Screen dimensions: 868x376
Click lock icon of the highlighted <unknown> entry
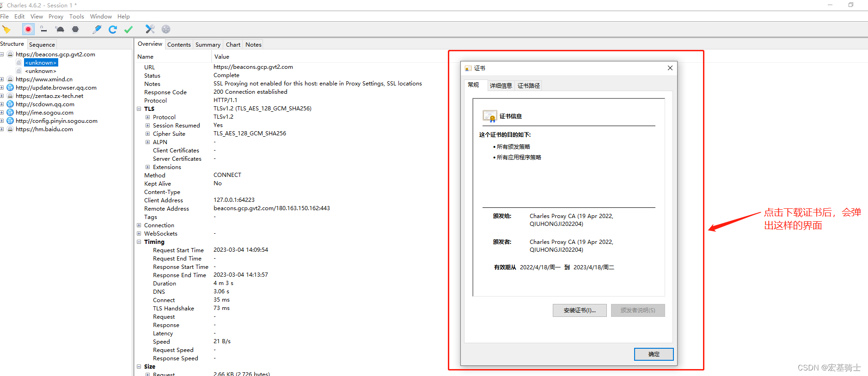tap(19, 62)
